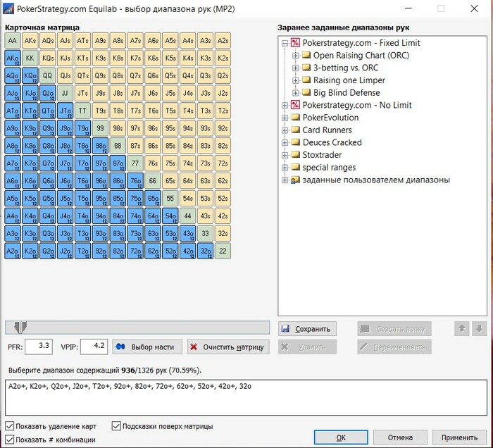Select the AKs suited cell
493x448 pixels.
click(30, 41)
